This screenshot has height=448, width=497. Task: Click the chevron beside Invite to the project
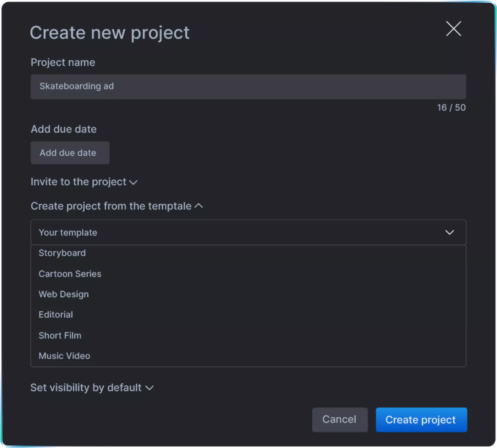(x=134, y=183)
